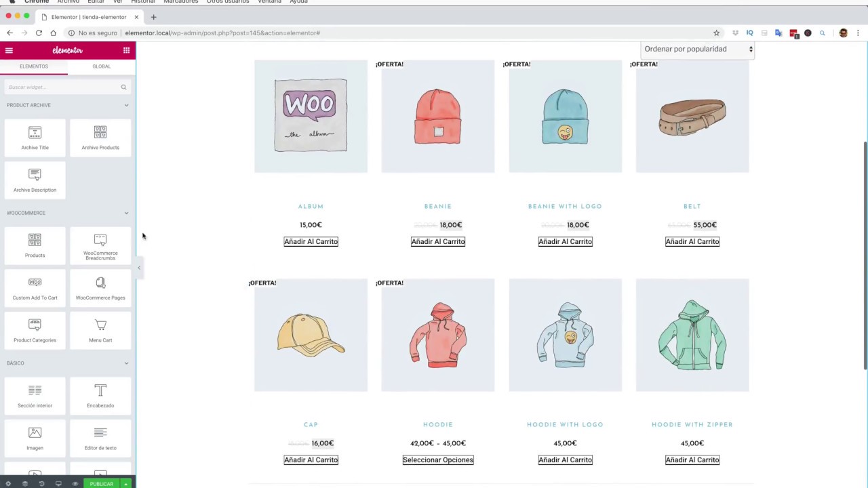The width and height of the screenshot is (868, 488).
Task: Add Hoodie With Zipper to cart
Action: (x=692, y=460)
